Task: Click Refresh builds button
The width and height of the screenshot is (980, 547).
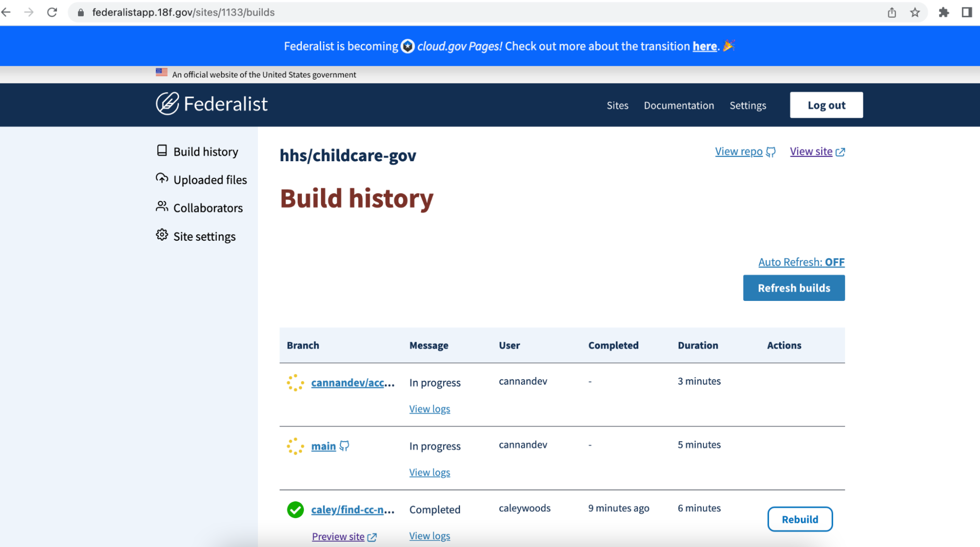Action: (x=794, y=288)
